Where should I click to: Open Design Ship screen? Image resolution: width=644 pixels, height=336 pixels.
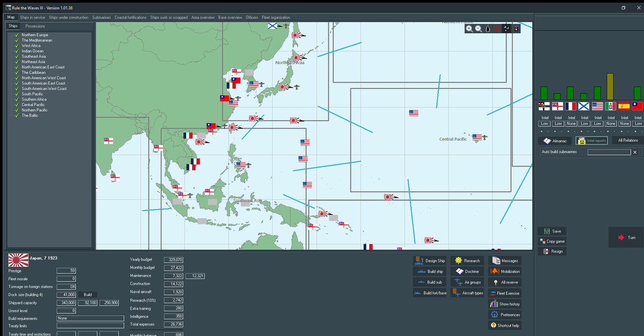pyautogui.click(x=430, y=260)
